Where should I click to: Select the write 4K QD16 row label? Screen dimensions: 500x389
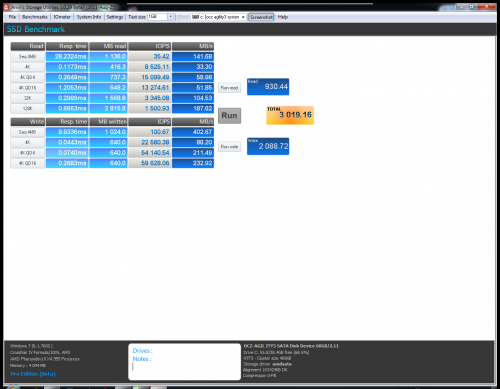(27, 163)
